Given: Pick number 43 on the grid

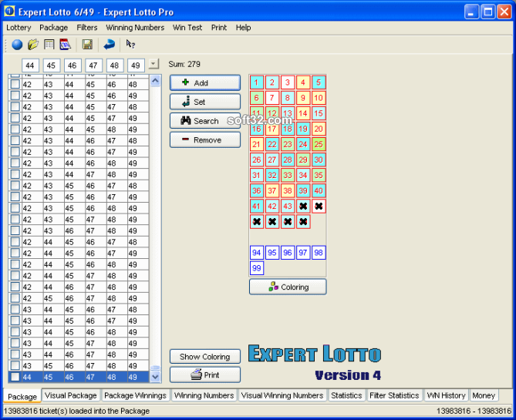Looking at the screenshot, I should [287, 206].
